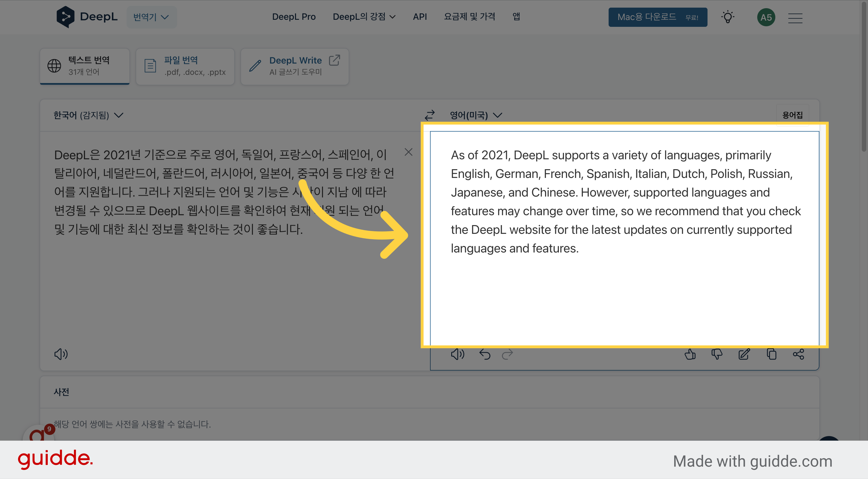Play source text audio speaker icon
Image resolution: width=868 pixels, height=479 pixels.
click(61, 354)
